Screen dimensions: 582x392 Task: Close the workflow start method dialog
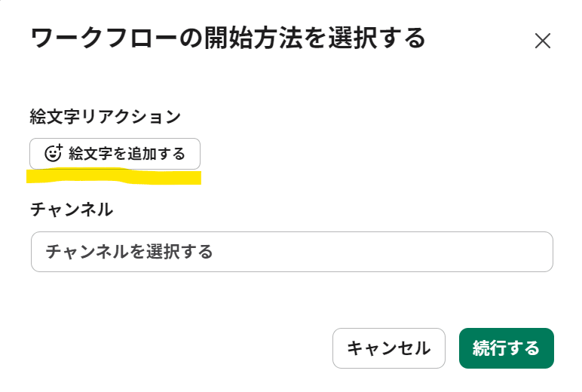[543, 41]
